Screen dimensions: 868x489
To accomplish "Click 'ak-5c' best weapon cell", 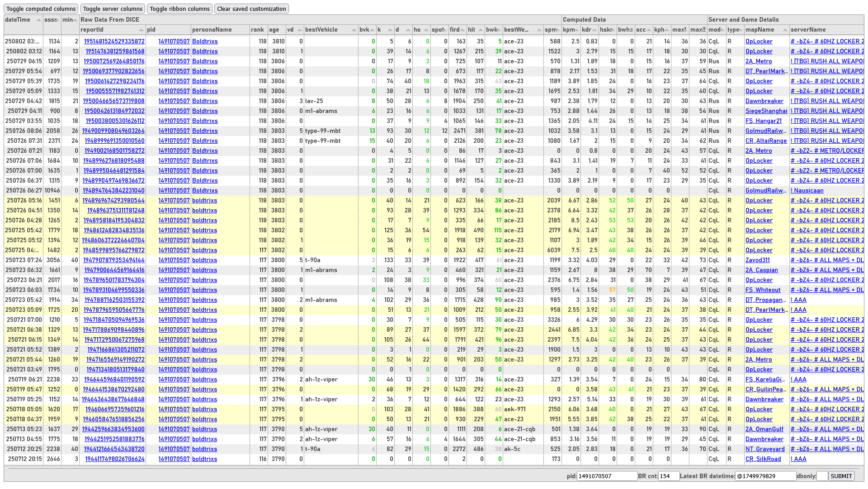I will click(512, 449).
